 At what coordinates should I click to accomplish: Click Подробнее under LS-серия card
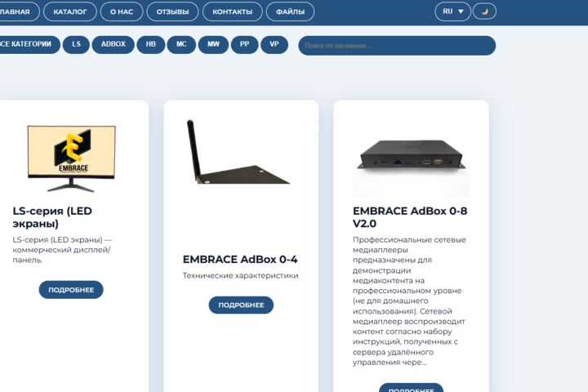coord(71,290)
